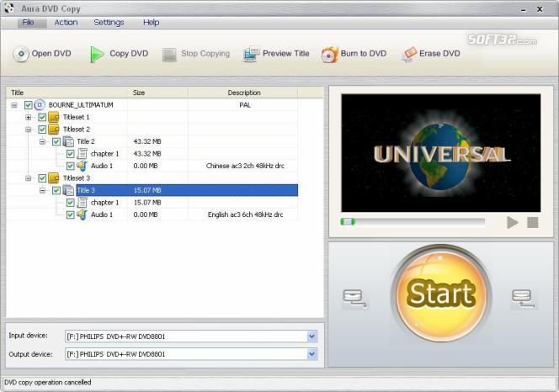Click the 43.32 MB chapter 1 document icon
Viewport: 559px width, 392px height.
click(x=83, y=154)
